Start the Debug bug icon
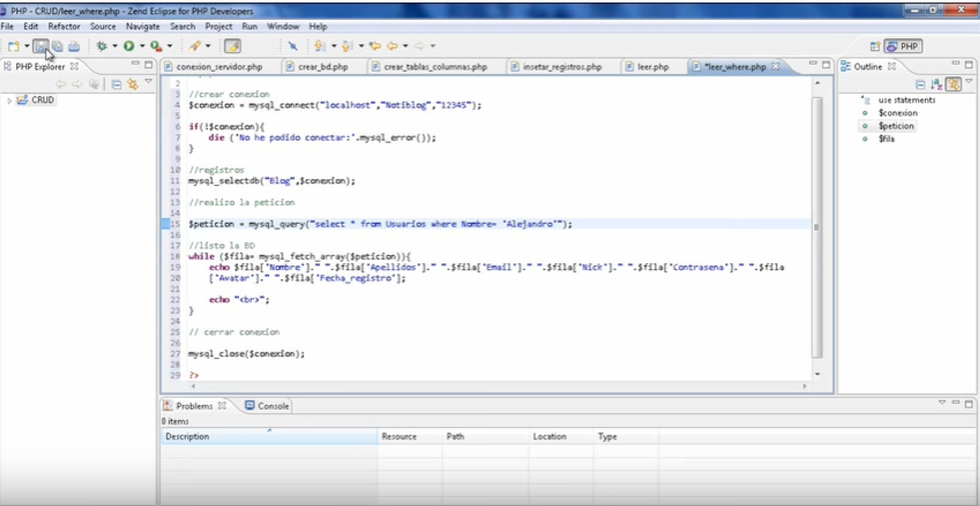Screen dimensions: 980x506 tap(102, 47)
